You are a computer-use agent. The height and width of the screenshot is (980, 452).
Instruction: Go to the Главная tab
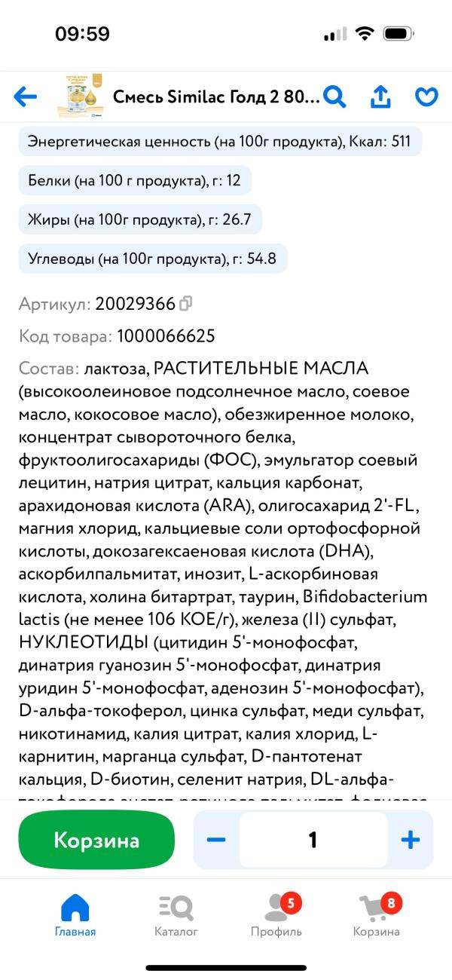click(x=75, y=915)
